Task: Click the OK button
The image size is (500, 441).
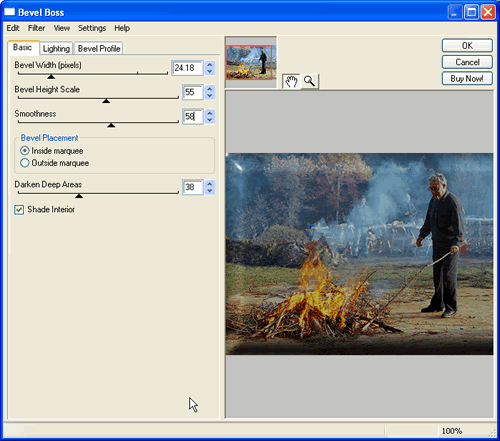Action: click(467, 46)
